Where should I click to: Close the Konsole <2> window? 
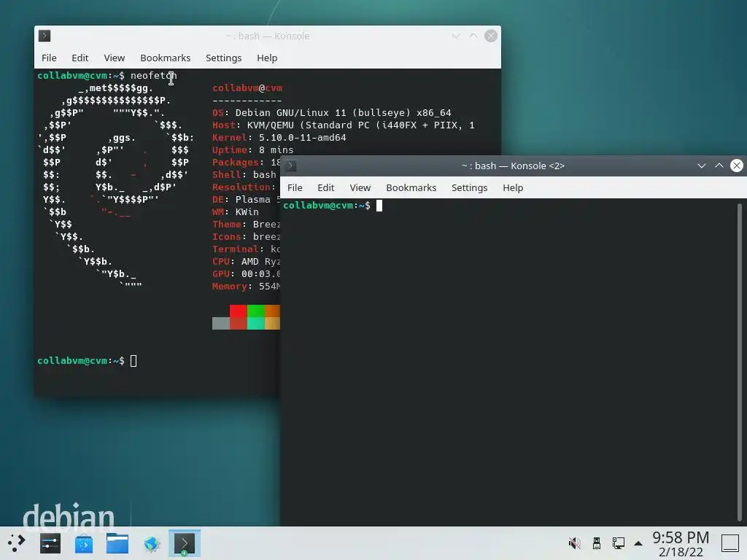(737, 166)
